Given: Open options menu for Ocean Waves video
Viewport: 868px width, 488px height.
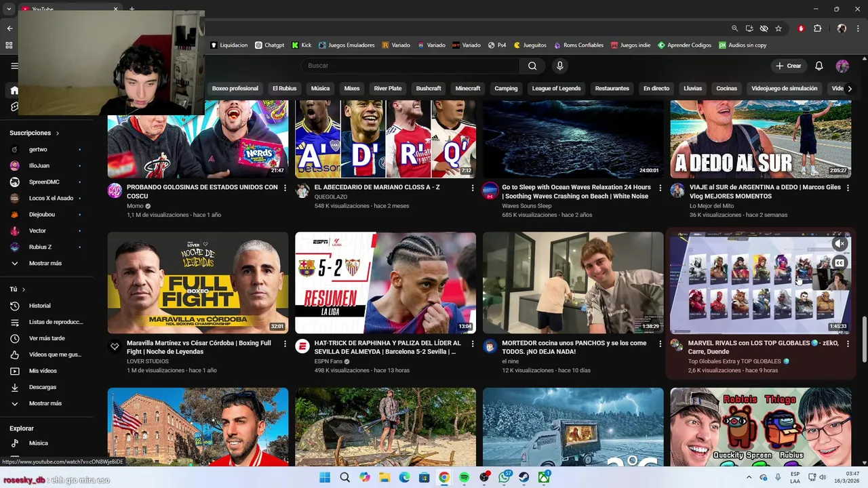Looking at the screenshot, I should coord(660,188).
